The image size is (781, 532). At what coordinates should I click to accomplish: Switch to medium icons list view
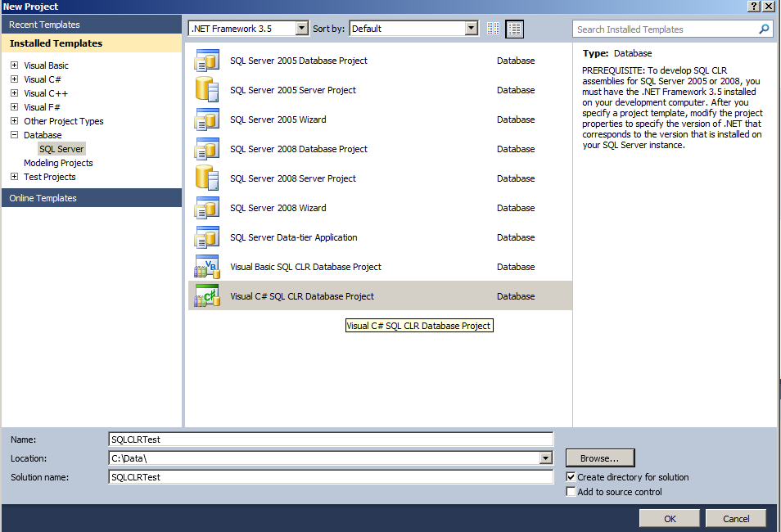pos(514,29)
